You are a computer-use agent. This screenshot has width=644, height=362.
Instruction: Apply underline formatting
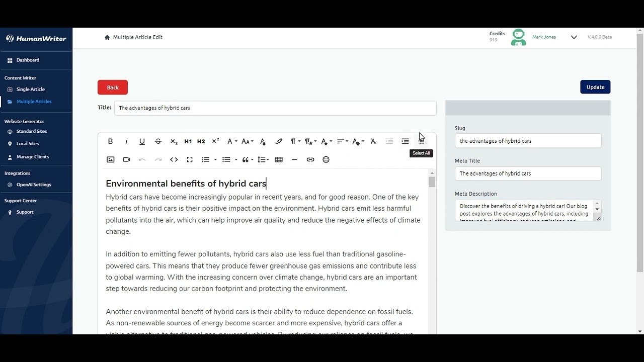point(142,141)
